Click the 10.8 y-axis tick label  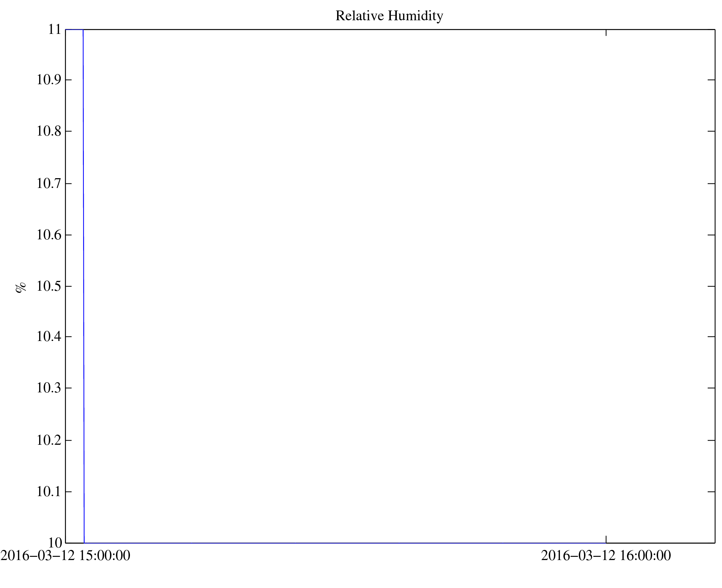coord(49,131)
